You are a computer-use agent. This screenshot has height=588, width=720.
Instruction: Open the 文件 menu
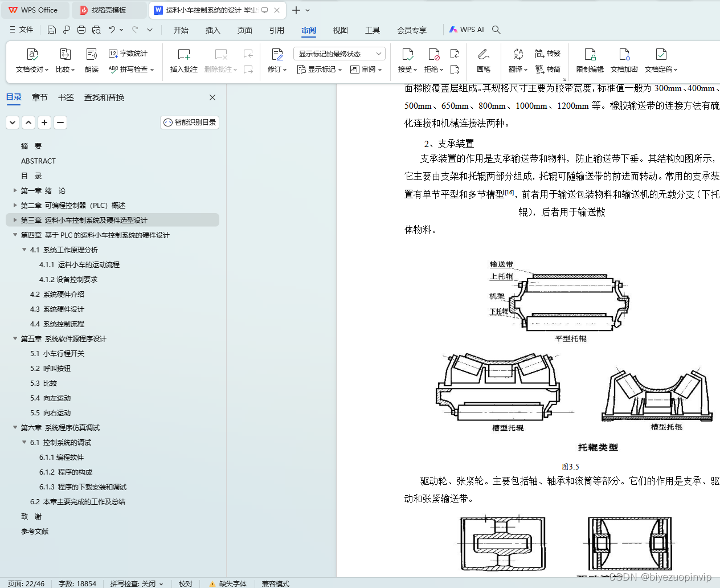(22, 30)
